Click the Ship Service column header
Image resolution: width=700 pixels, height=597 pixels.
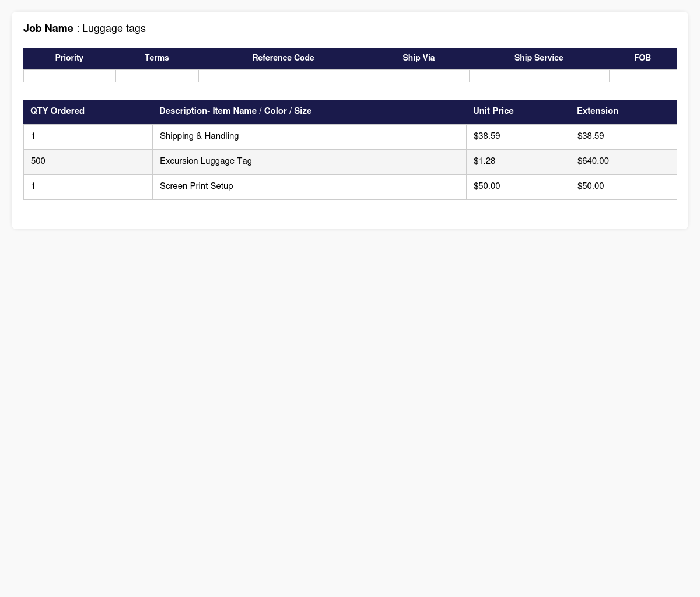[x=538, y=58]
